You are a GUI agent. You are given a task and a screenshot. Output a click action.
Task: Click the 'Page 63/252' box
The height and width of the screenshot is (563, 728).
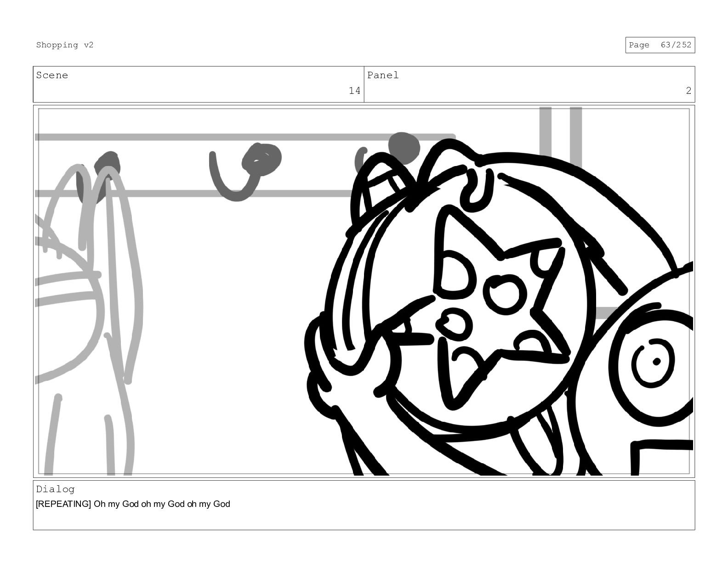click(660, 45)
